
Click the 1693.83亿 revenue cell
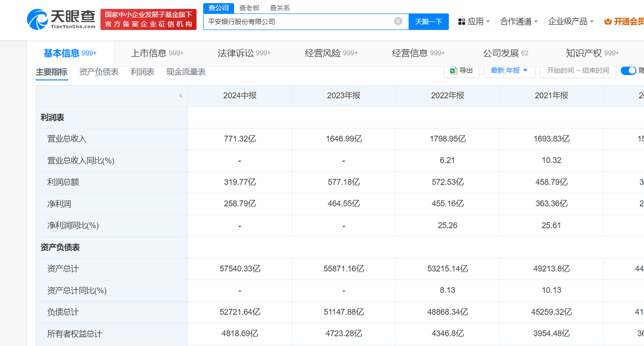(x=551, y=139)
